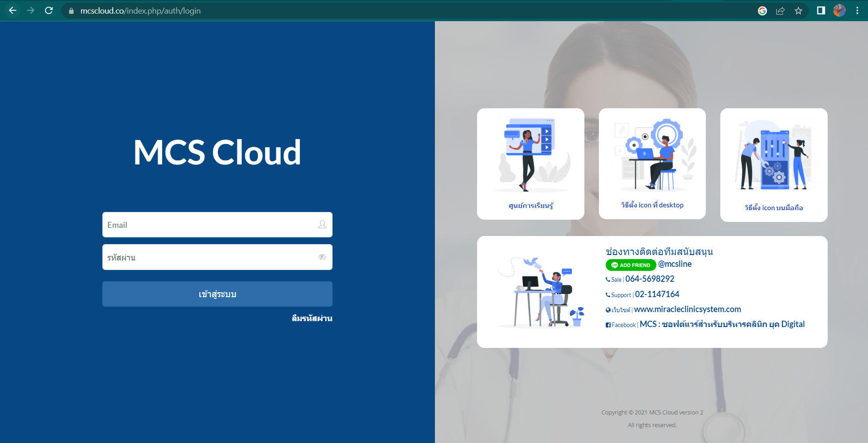Click Copyright © 2021 MCS Cloud text
This screenshot has height=443, width=868.
click(x=652, y=412)
